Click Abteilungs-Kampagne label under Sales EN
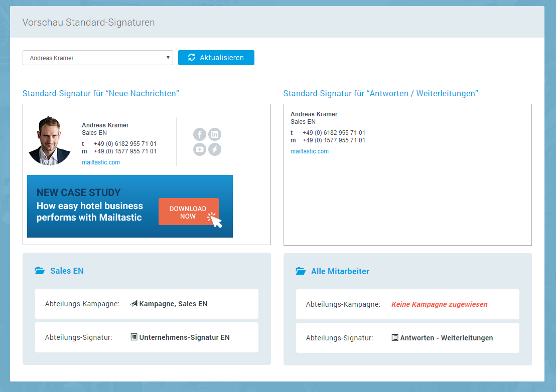556x392 pixels. click(82, 304)
